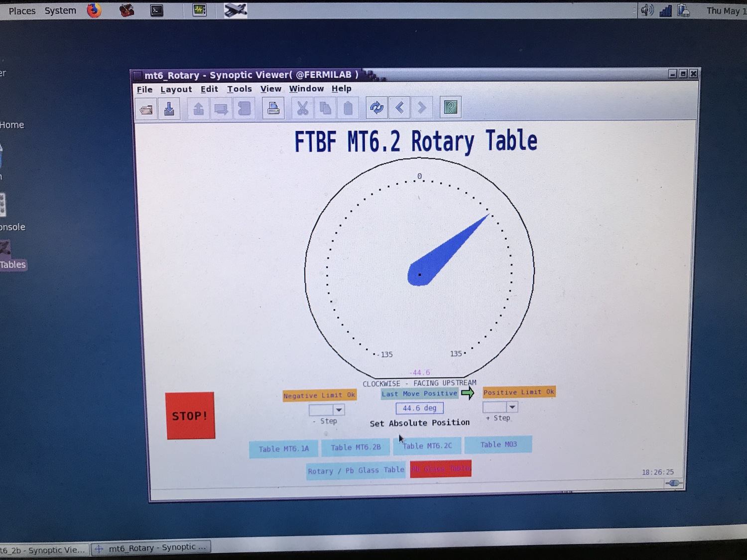Click the red Pb Glass Table button
Screen dimensions: 747x560
(x=441, y=468)
